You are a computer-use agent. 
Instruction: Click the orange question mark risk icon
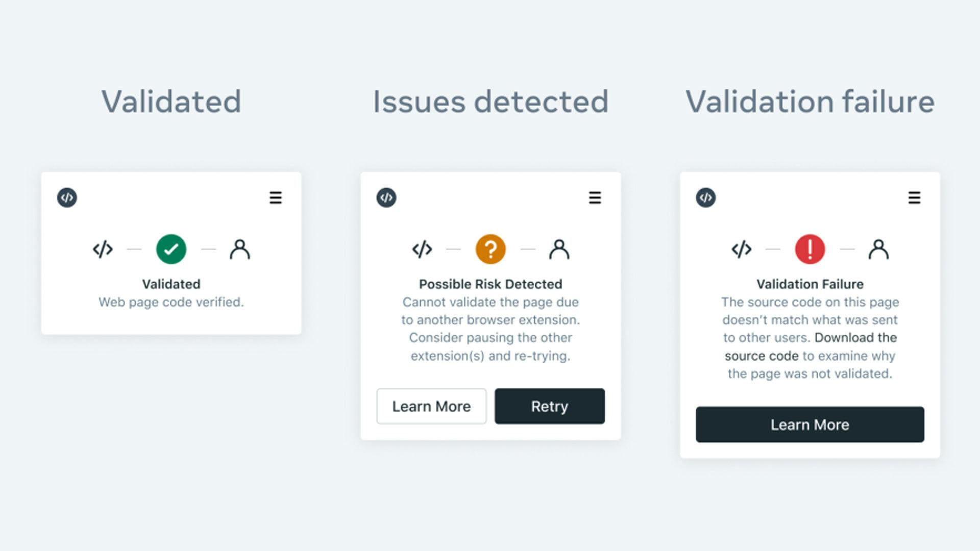click(x=491, y=249)
